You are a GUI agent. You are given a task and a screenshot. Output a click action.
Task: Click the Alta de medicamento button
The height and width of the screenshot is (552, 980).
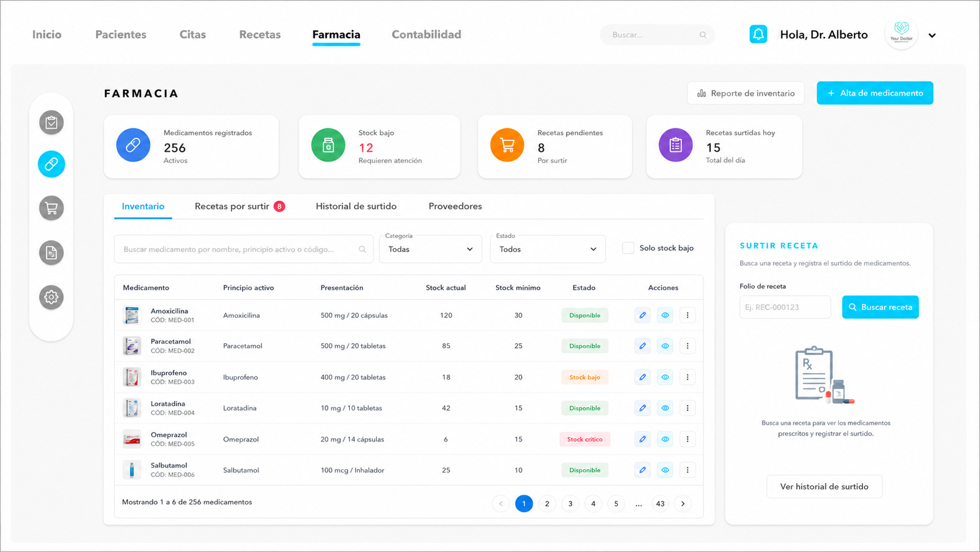[x=874, y=93]
